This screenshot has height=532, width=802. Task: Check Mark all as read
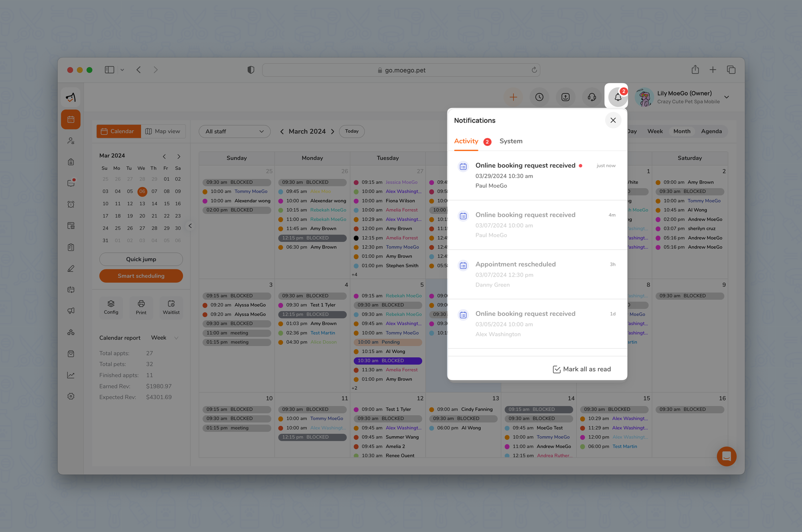(x=581, y=369)
